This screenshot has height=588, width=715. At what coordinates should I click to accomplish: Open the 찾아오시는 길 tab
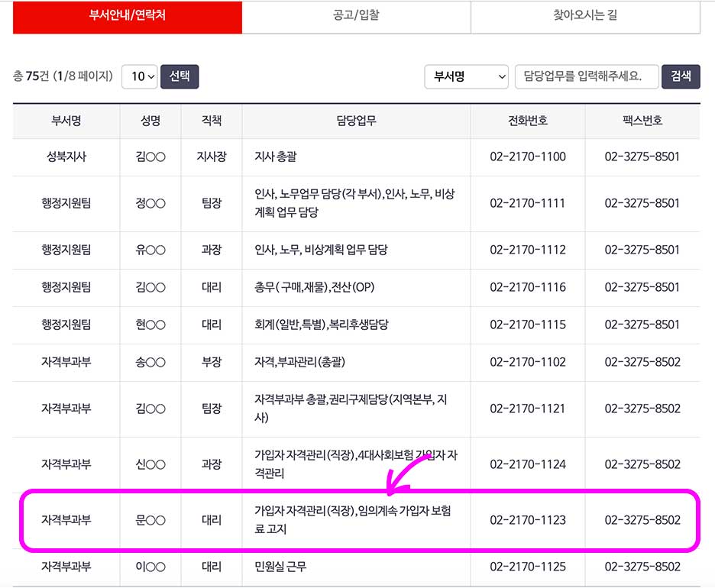585,17
